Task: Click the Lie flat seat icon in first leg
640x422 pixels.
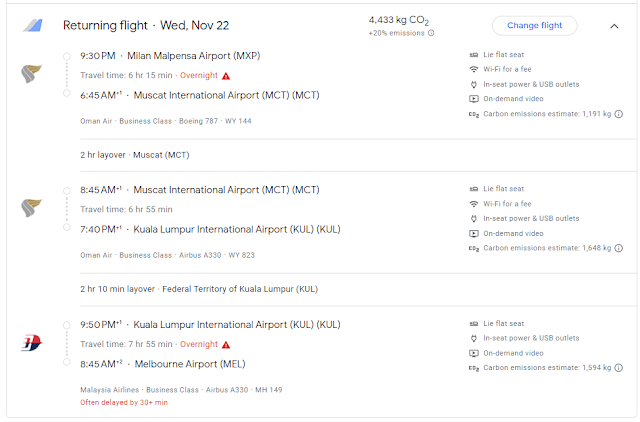Action: pyautogui.click(x=474, y=54)
